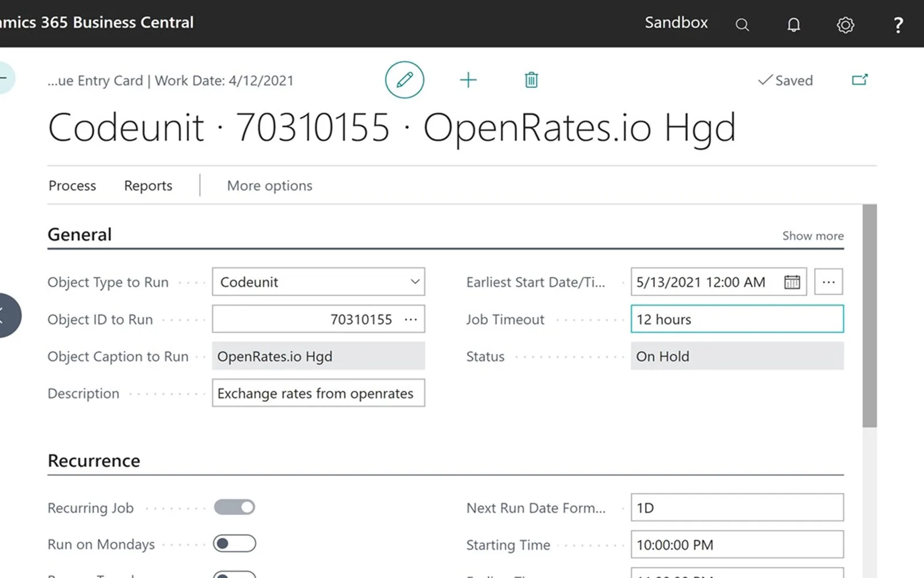Click Object Caption OpenRates.io Hgd value
This screenshot has height=578, width=924.
tap(318, 356)
